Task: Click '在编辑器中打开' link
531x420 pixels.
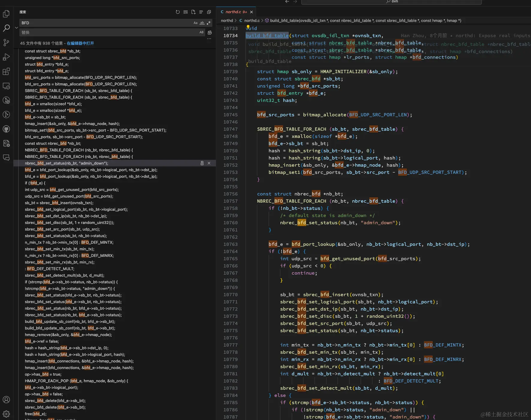Action: pos(80,43)
